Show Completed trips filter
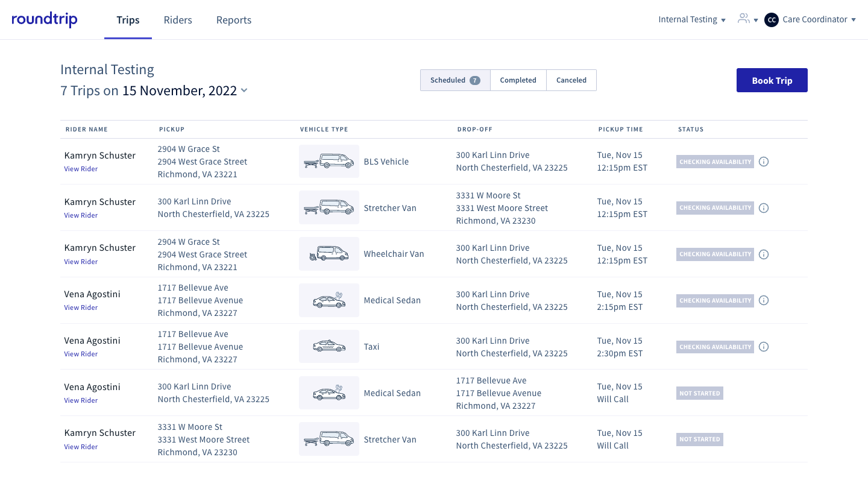The image size is (868, 495). pyautogui.click(x=518, y=80)
